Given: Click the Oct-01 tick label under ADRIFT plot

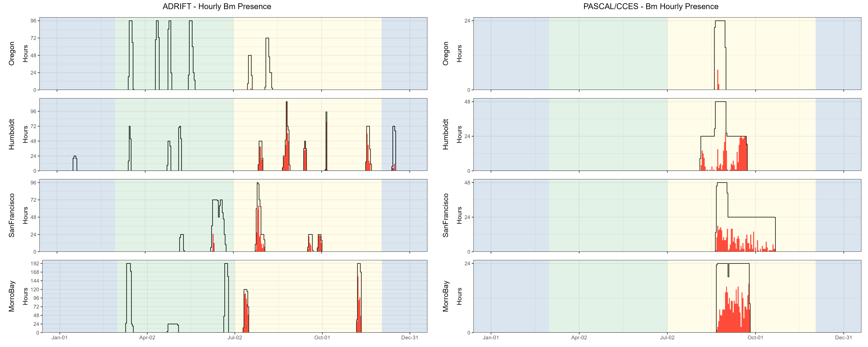Looking at the screenshot, I should 322,338.
